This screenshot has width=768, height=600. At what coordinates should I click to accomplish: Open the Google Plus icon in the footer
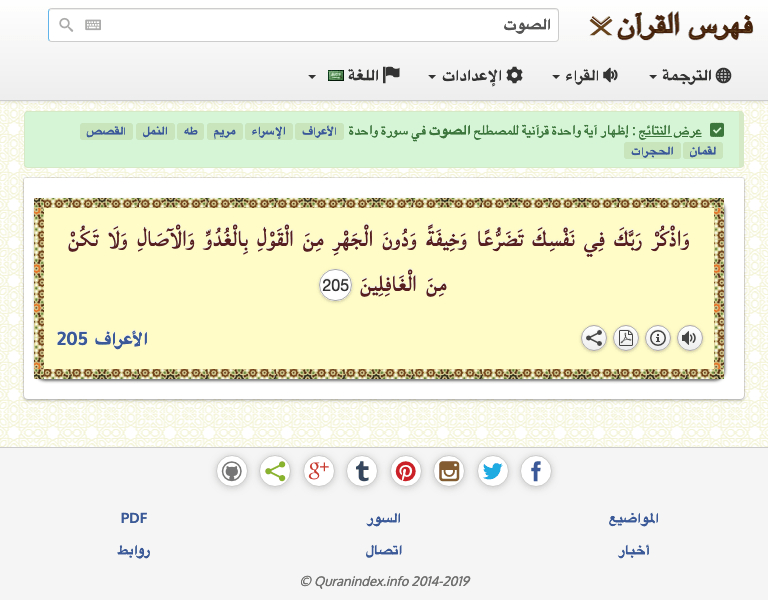tap(318, 472)
